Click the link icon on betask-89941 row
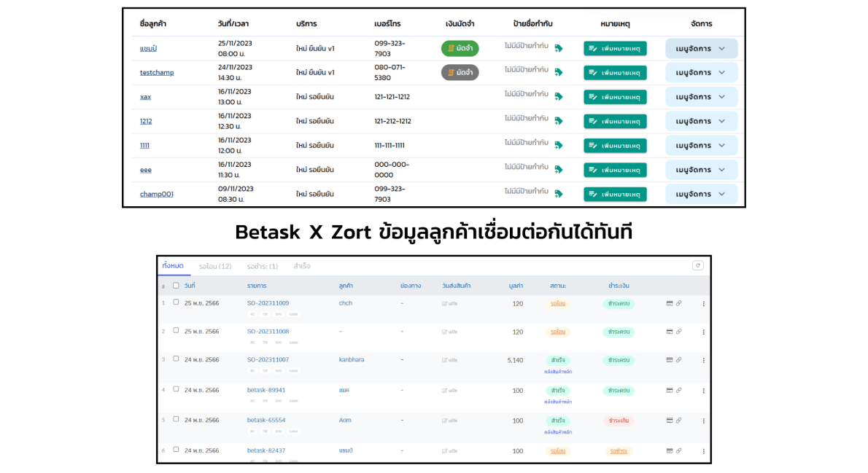The width and height of the screenshot is (868, 473). click(678, 391)
